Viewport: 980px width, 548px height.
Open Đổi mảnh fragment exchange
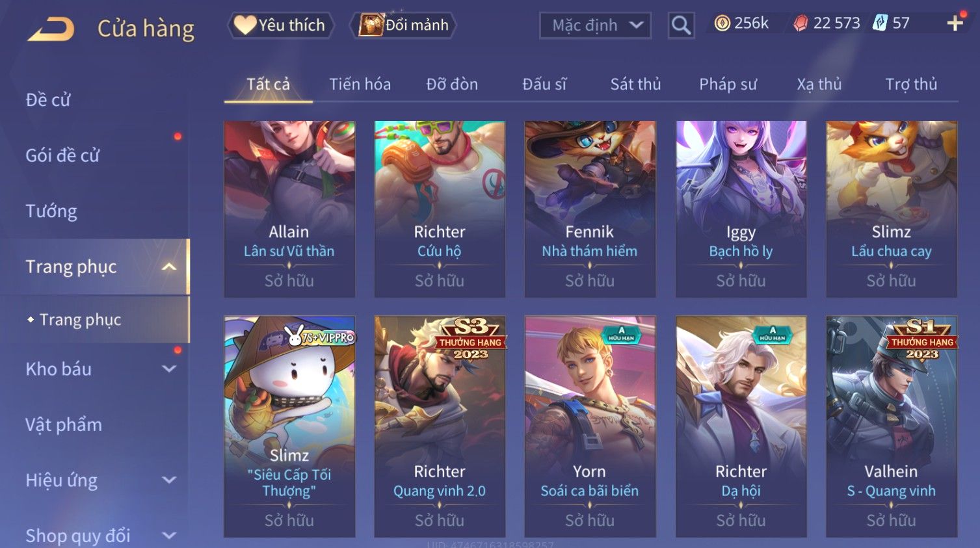[403, 25]
